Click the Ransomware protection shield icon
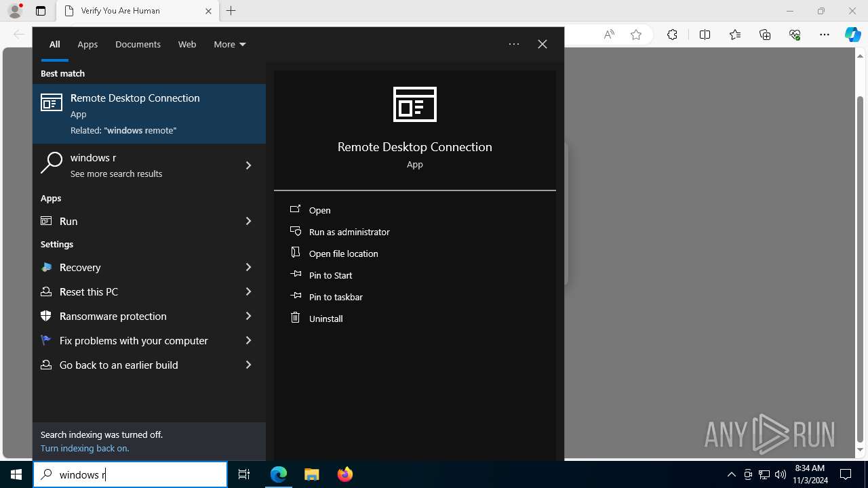Screen dimensions: 868x488 tap(46, 316)
